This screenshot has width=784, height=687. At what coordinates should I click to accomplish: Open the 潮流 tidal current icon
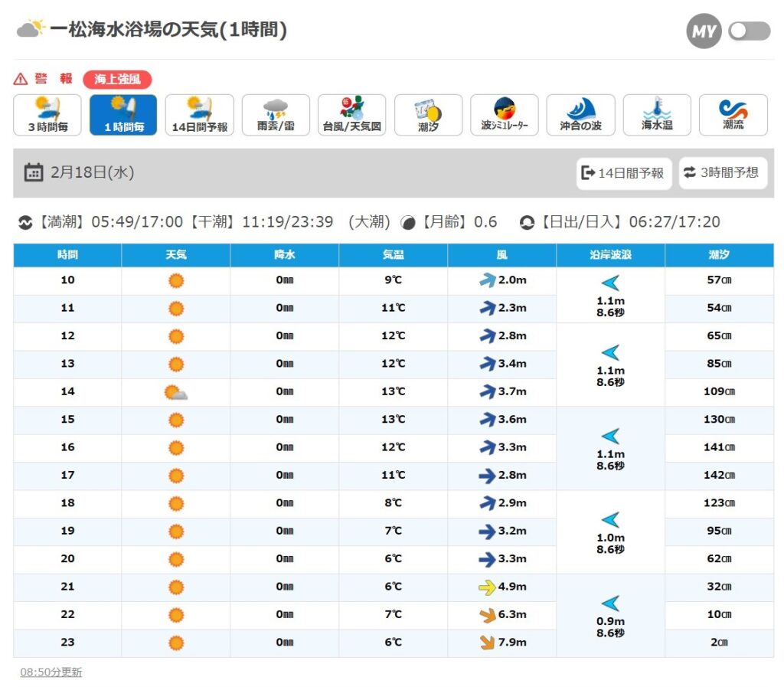pyautogui.click(x=733, y=115)
